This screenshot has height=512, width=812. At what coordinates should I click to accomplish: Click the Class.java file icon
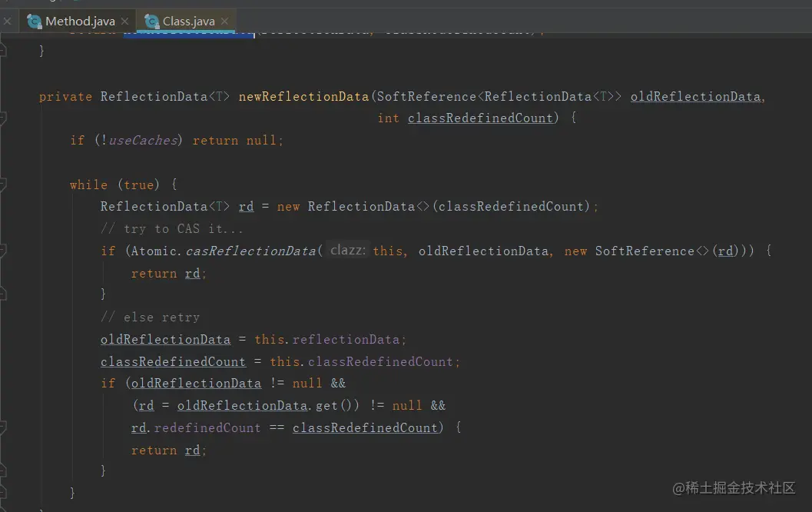(x=151, y=22)
